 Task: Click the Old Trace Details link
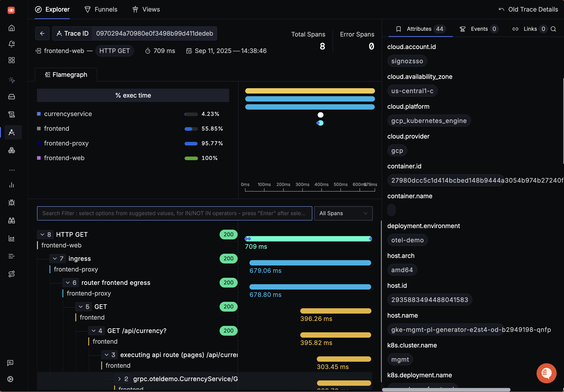click(533, 9)
